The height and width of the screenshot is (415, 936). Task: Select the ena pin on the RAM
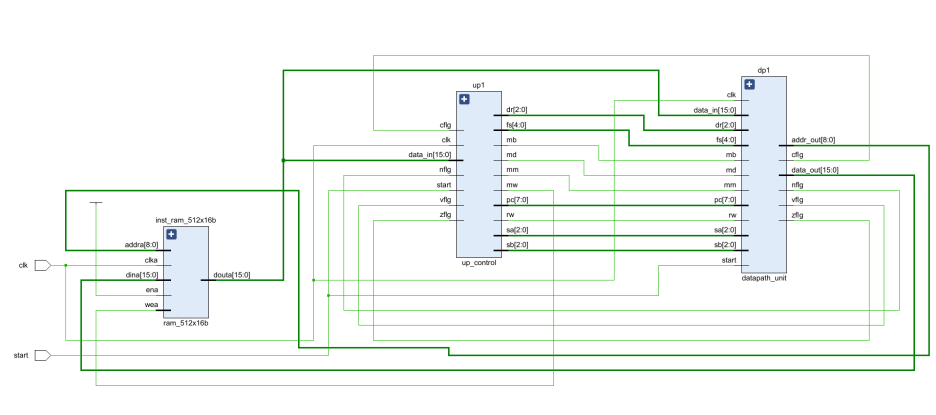[152, 290]
